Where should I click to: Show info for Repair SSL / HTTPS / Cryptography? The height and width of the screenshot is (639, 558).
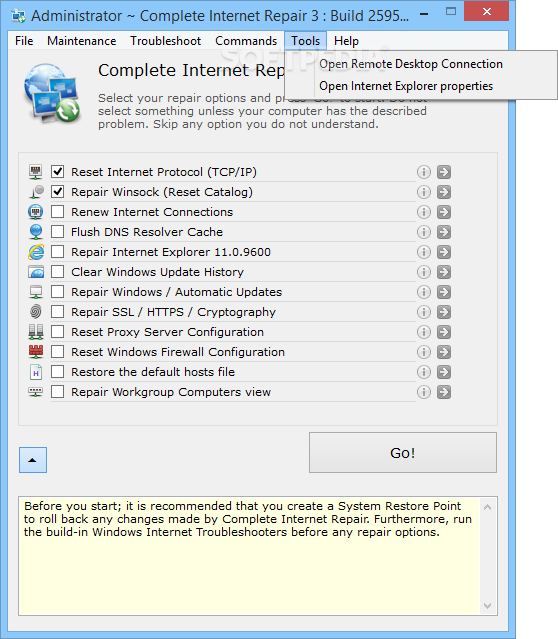point(423,312)
